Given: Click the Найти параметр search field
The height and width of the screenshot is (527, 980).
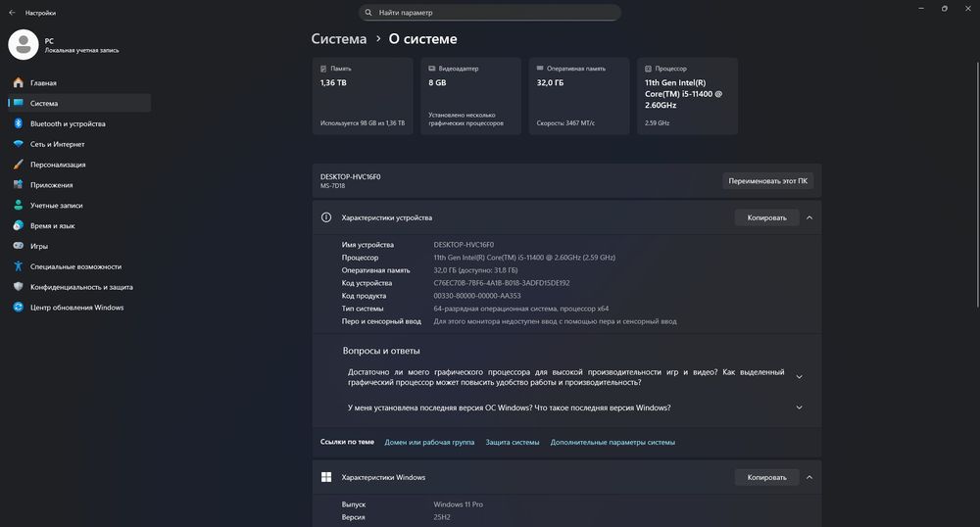Looking at the screenshot, I should (x=490, y=13).
